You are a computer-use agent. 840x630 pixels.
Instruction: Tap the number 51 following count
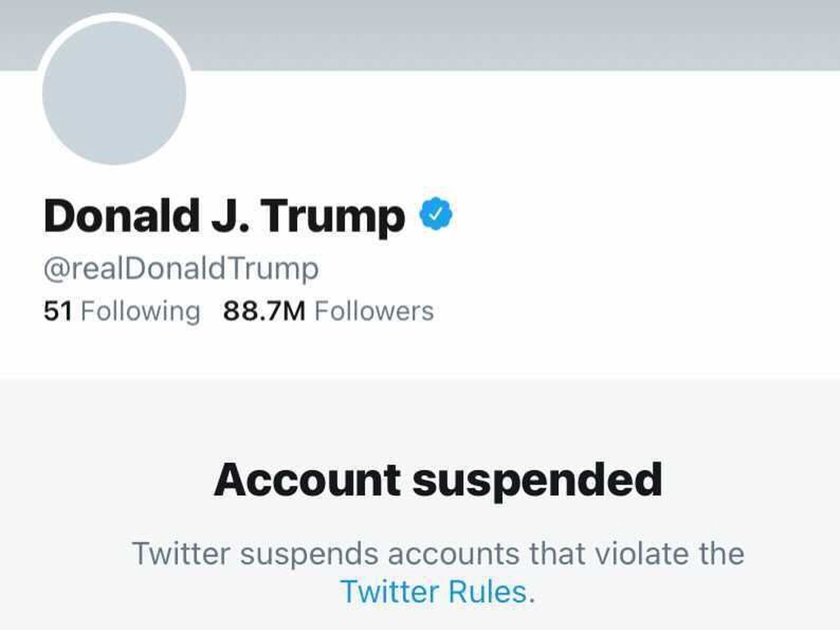(x=58, y=311)
